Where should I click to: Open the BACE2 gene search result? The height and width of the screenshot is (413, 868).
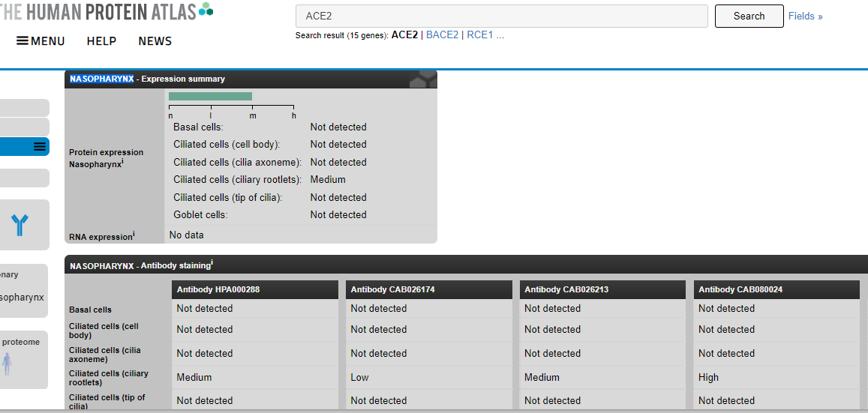tap(442, 35)
